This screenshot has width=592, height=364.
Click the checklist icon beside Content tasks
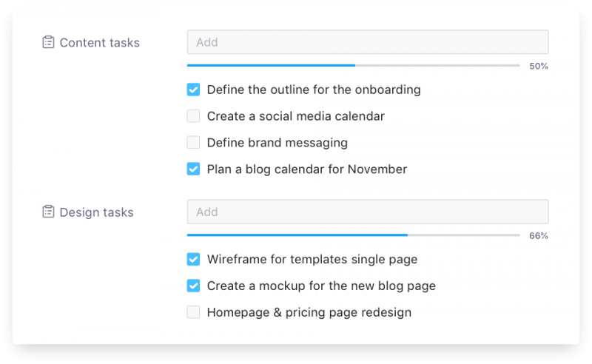click(x=48, y=42)
